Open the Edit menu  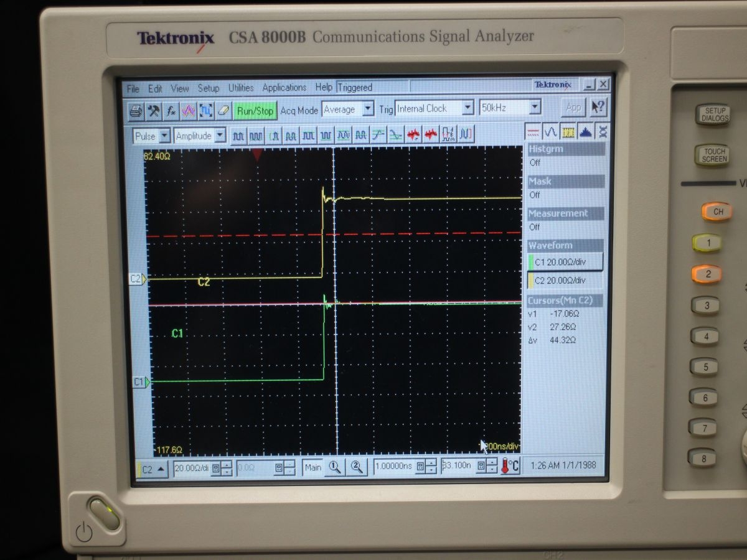coord(155,89)
